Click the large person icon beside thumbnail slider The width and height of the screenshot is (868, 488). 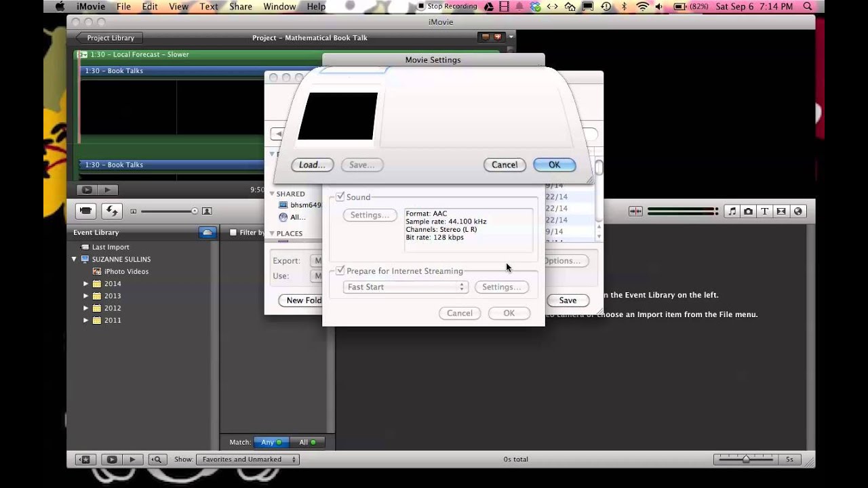(207, 211)
